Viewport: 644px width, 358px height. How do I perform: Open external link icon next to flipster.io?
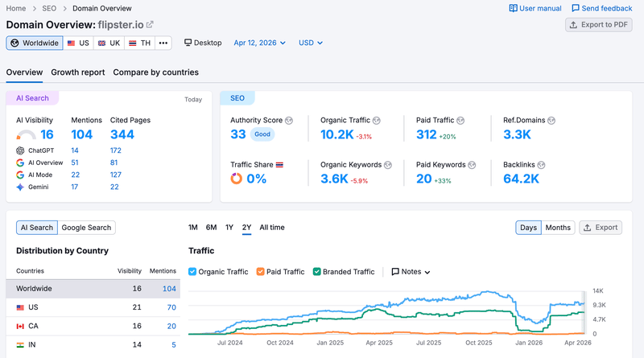click(150, 25)
